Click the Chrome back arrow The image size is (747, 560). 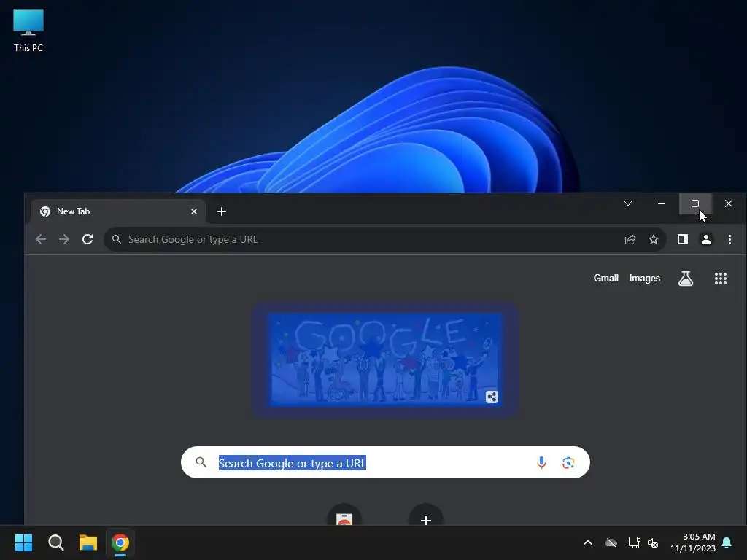[x=41, y=239]
